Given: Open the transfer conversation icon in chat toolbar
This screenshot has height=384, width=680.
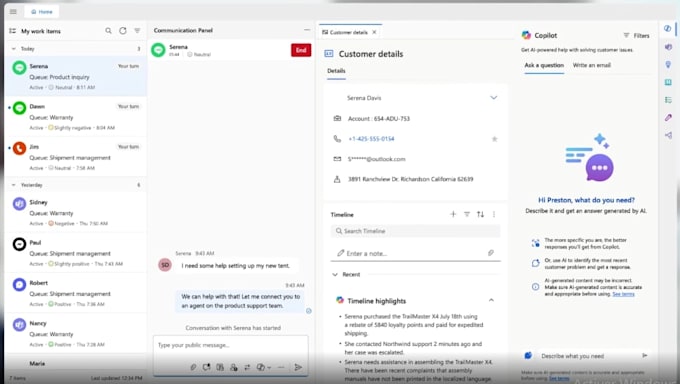Looking at the screenshot, I should click(247, 367).
